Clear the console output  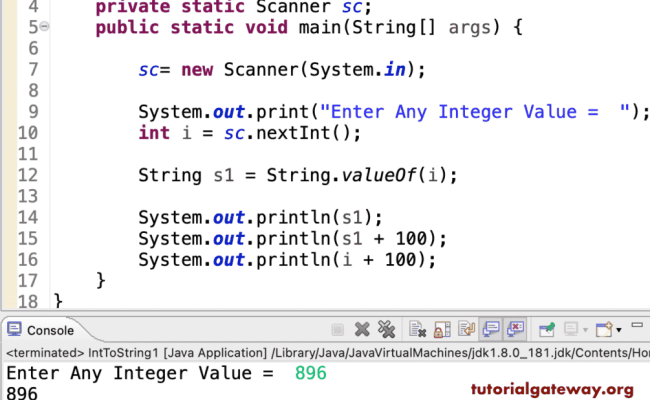[417, 330]
